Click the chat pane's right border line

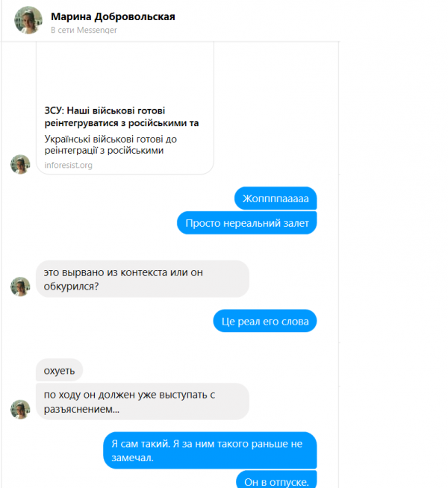(x=339, y=265)
